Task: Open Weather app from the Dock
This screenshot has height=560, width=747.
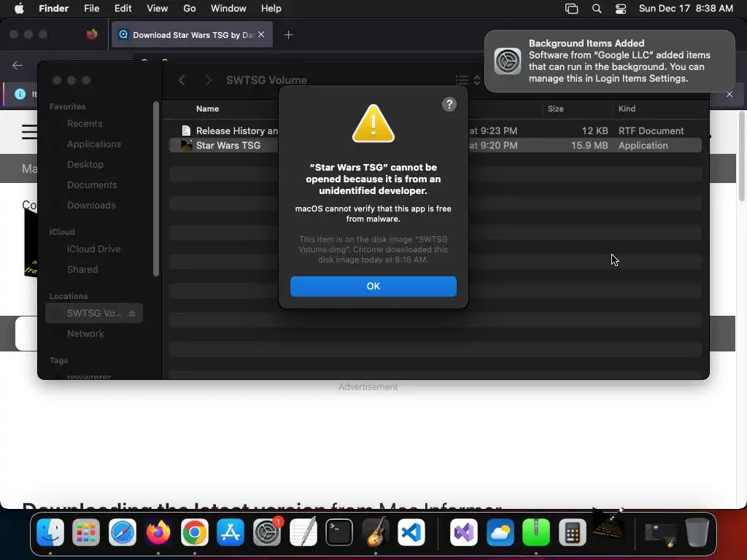Action: click(x=500, y=532)
